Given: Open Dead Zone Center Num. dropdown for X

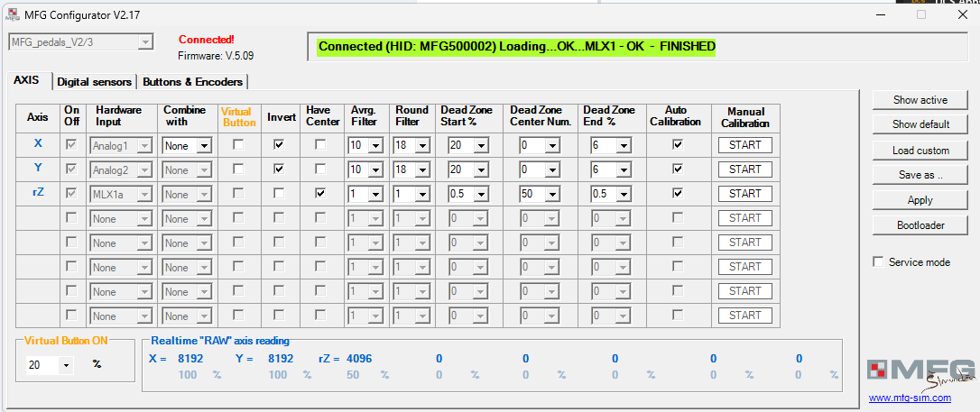Looking at the screenshot, I should [552, 145].
